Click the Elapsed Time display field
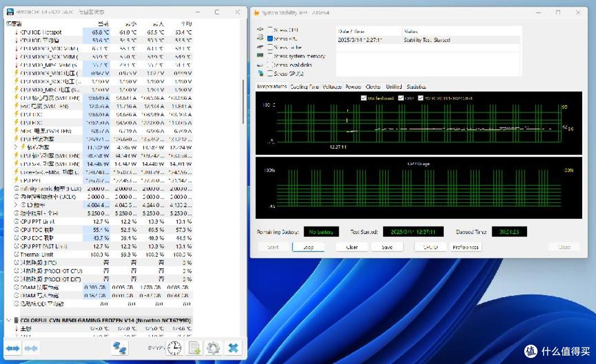This screenshot has height=364, width=596. (509, 232)
